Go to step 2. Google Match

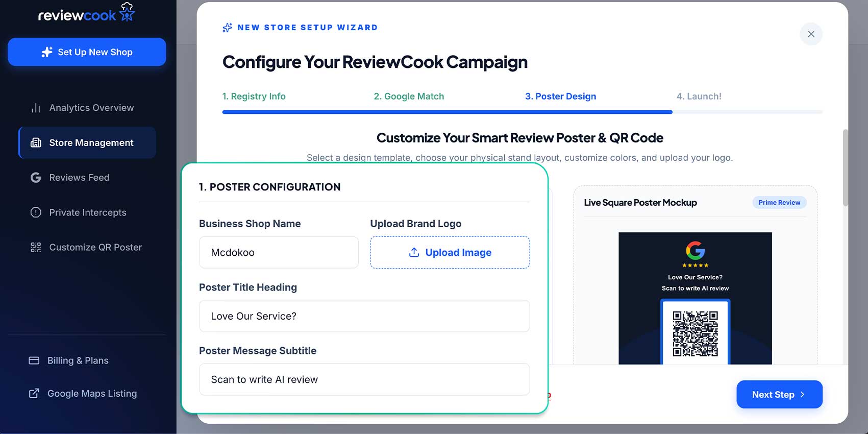409,96
